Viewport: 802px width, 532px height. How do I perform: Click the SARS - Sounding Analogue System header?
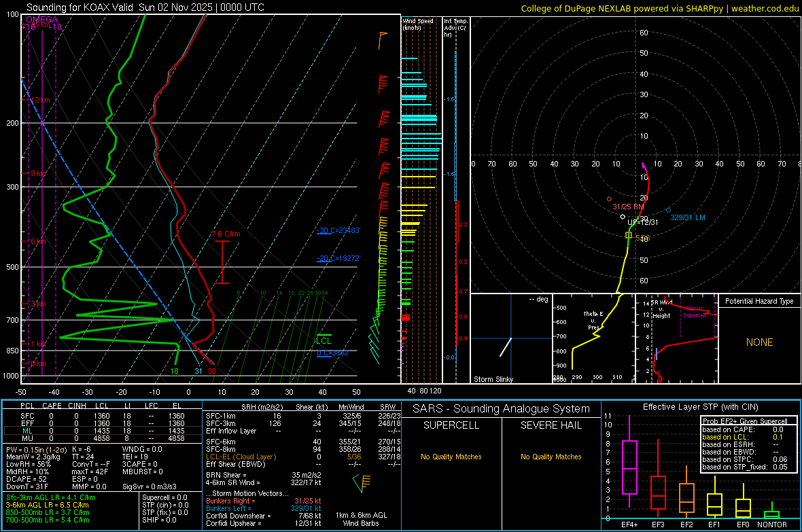pyautogui.click(x=502, y=408)
